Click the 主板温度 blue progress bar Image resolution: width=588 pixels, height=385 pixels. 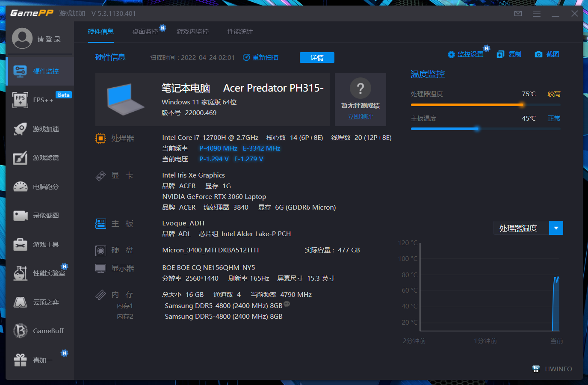tap(485, 129)
